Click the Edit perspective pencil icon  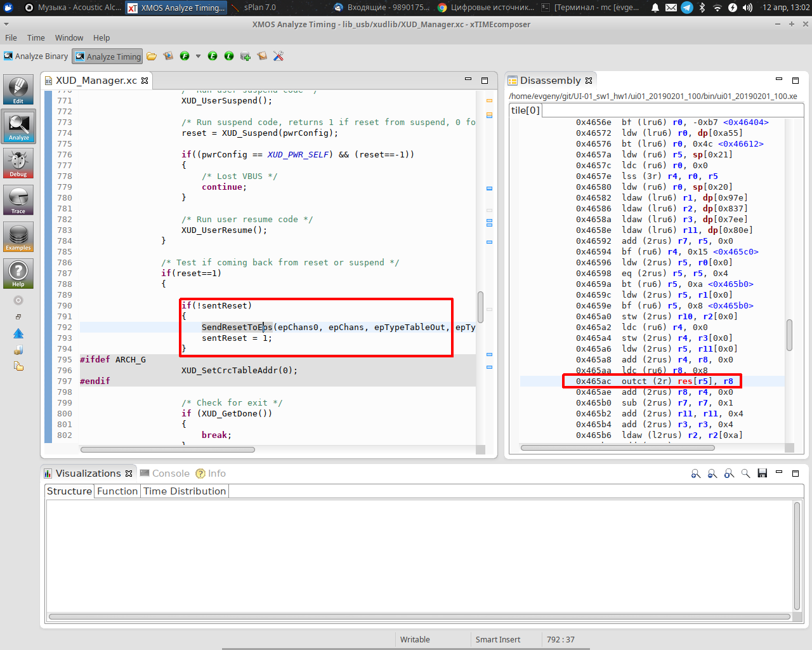click(x=18, y=90)
